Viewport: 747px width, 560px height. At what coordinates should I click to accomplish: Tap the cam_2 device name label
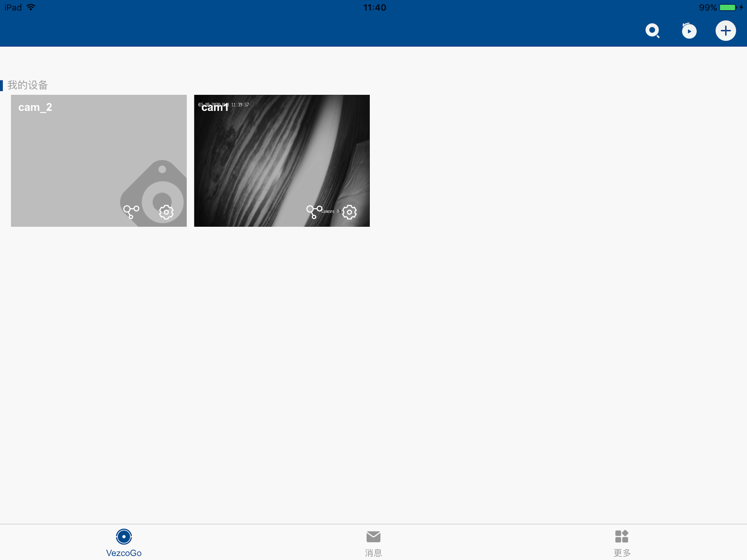pos(35,107)
